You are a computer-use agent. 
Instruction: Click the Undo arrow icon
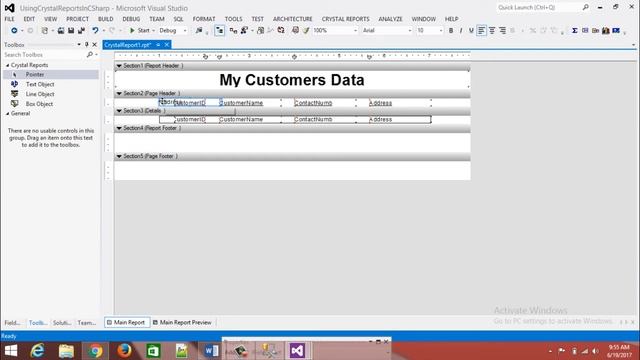coord(95,31)
